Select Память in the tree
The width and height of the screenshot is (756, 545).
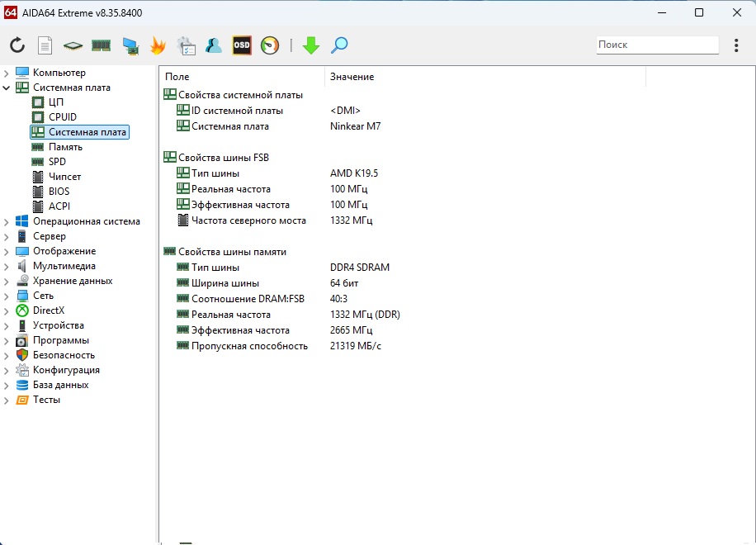65,147
